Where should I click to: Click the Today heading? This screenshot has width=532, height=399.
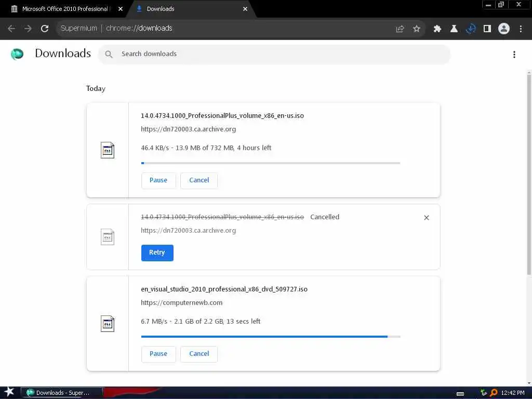96,88
